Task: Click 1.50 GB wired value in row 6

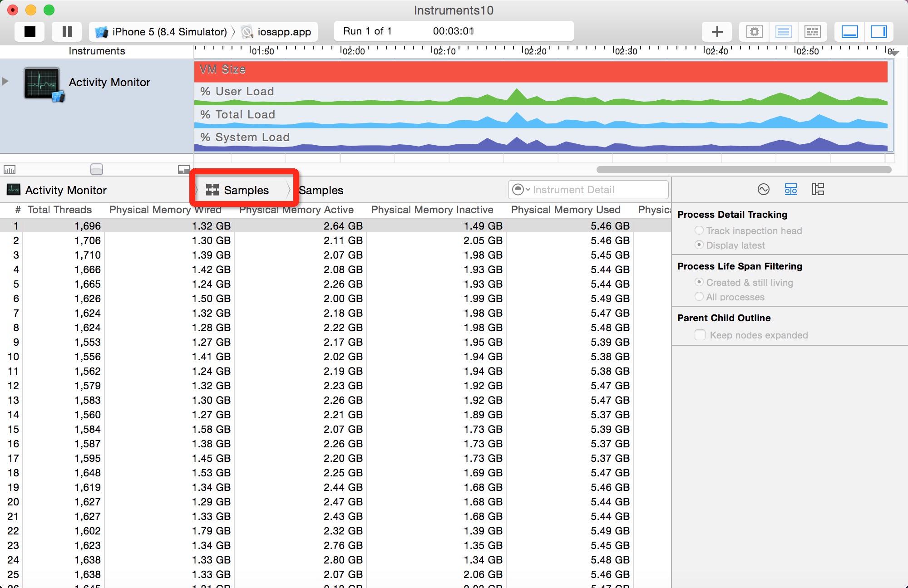Action: click(x=211, y=299)
